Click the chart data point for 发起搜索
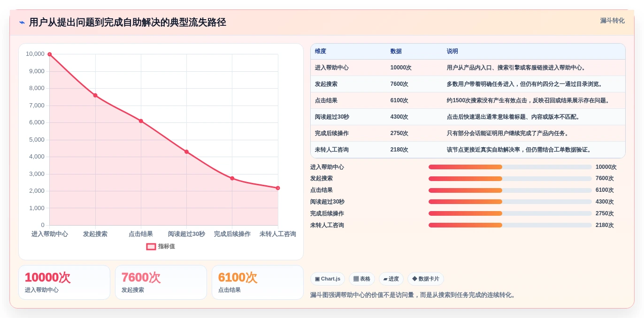This screenshot has width=644, height=318. (95, 95)
